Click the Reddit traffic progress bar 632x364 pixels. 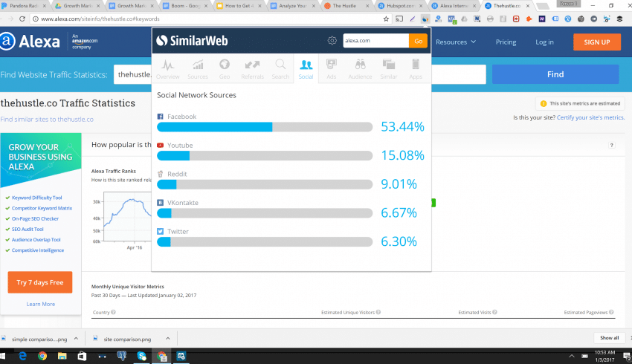click(265, 185)
